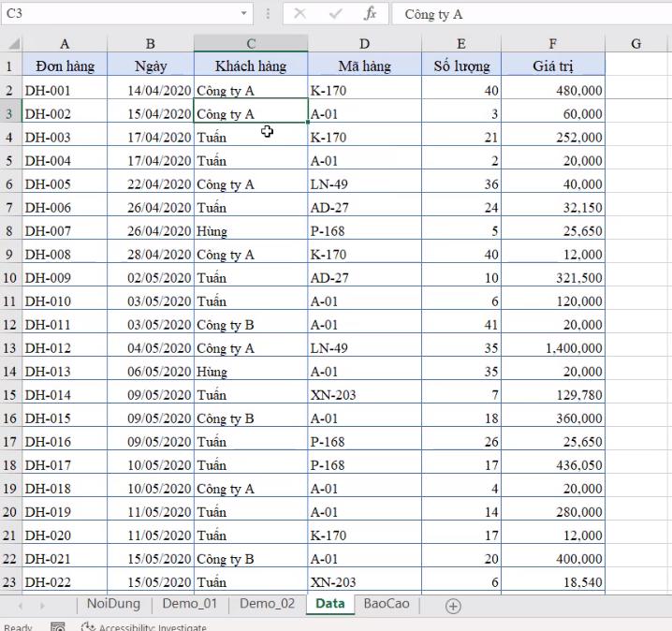The image size is (672, 631).
Task: Click the previous sheet navigation arrow
Action: tap(21, 606)
